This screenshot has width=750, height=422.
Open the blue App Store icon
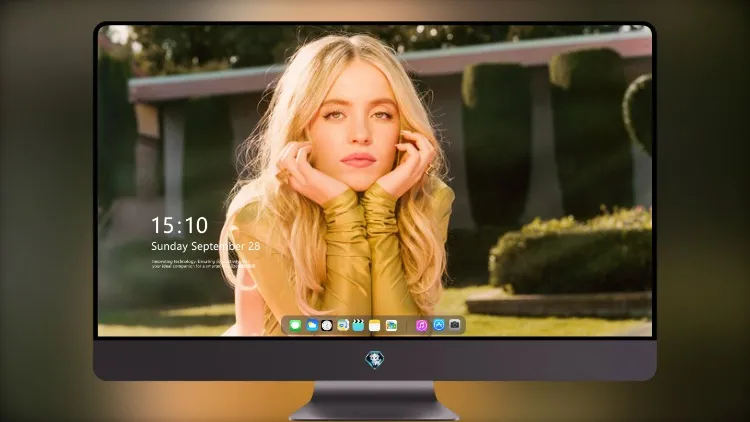tap(439, 325)
